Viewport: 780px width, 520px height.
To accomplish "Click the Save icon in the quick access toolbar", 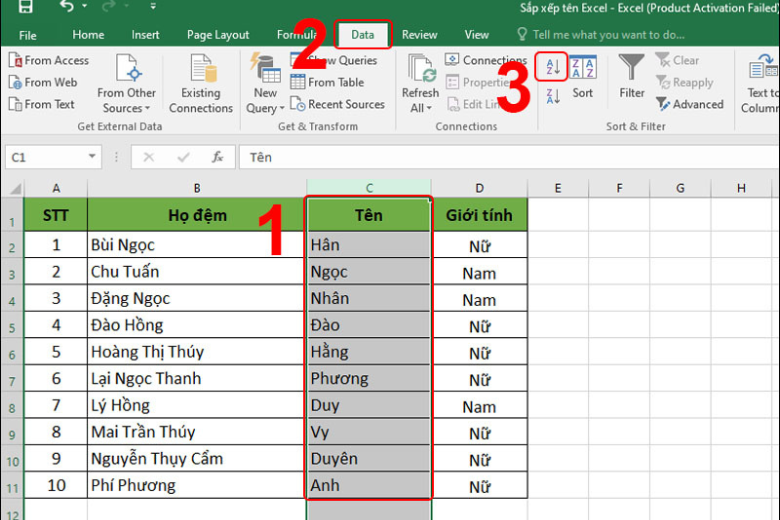I will [25, 6].
